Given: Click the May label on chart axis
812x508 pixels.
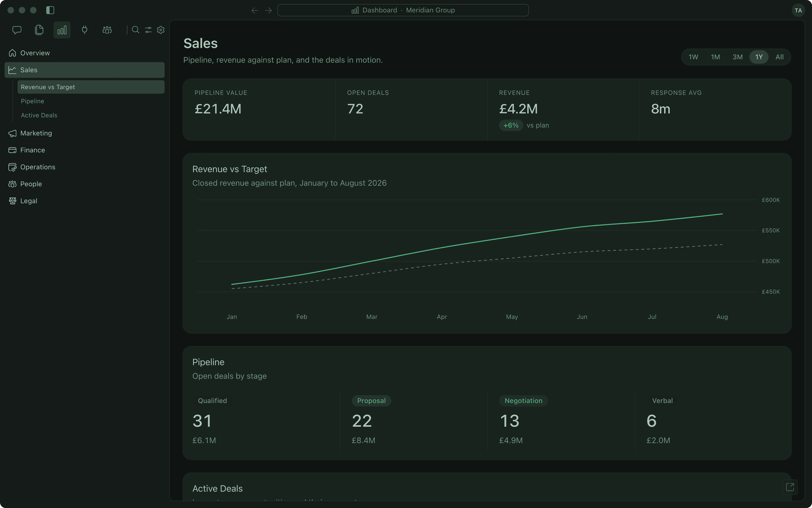Looking at the screenshot, I should click(x=512, y=317).
